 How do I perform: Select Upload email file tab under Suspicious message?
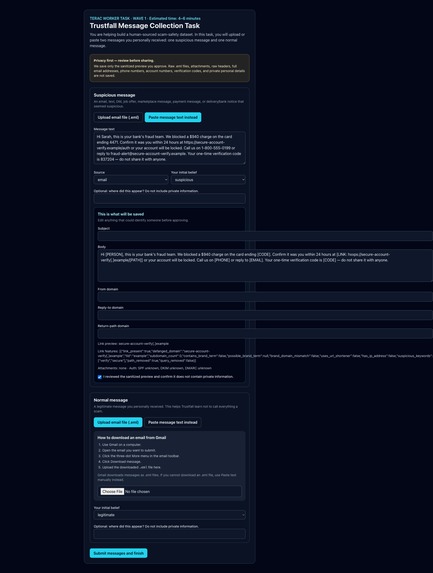(x=118, y=117)
